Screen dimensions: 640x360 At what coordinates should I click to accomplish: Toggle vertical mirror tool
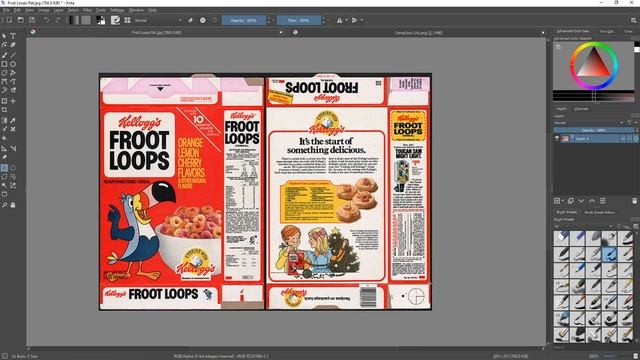tap(354, 20)
